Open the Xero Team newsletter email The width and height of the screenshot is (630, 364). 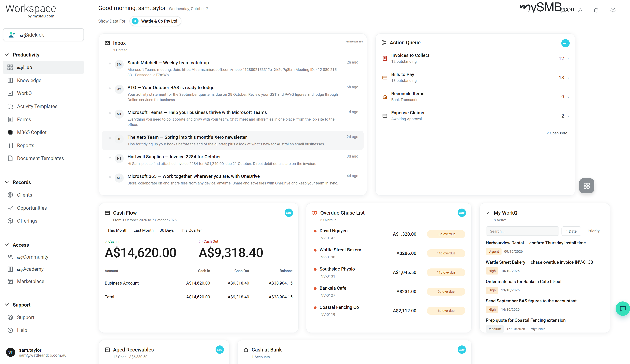(233, 140)
